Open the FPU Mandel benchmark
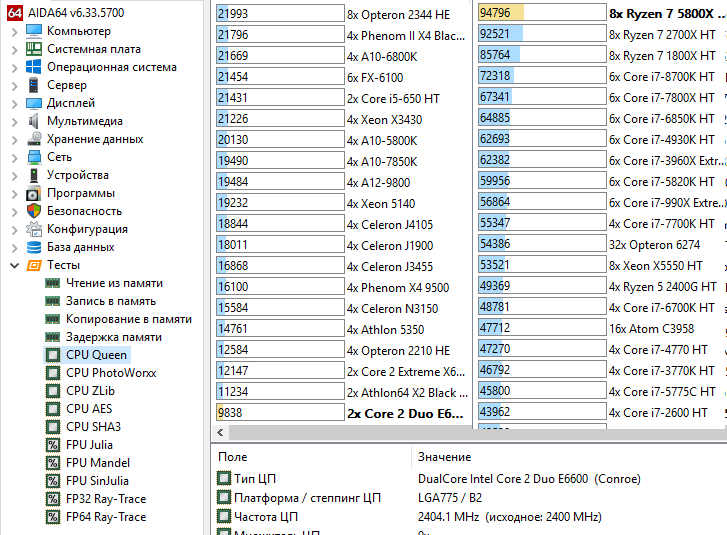 [98, 463]
